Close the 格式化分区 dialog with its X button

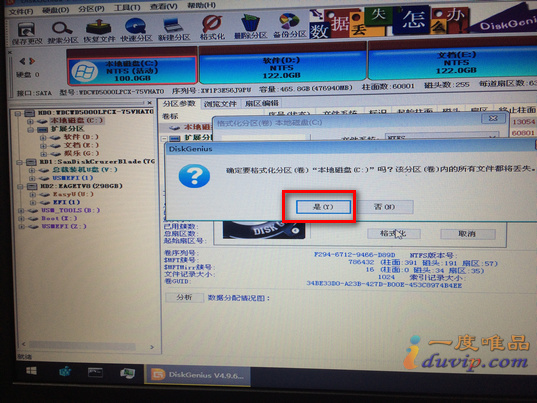(x=493, y=118)
